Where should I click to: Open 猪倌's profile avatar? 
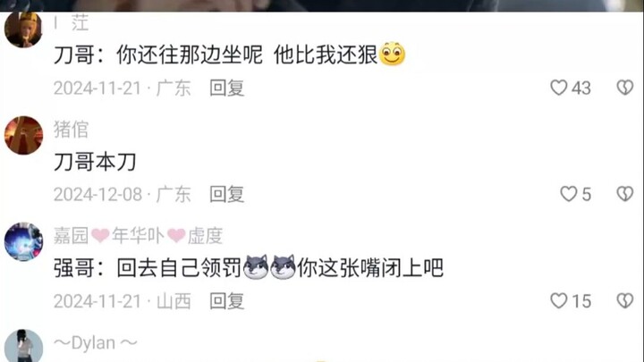pos(23,136)
